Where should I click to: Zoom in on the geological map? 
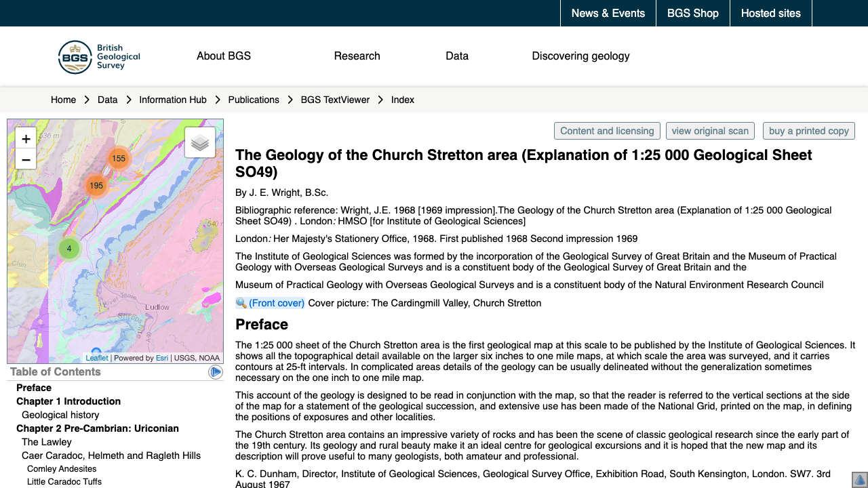(26, 139)
